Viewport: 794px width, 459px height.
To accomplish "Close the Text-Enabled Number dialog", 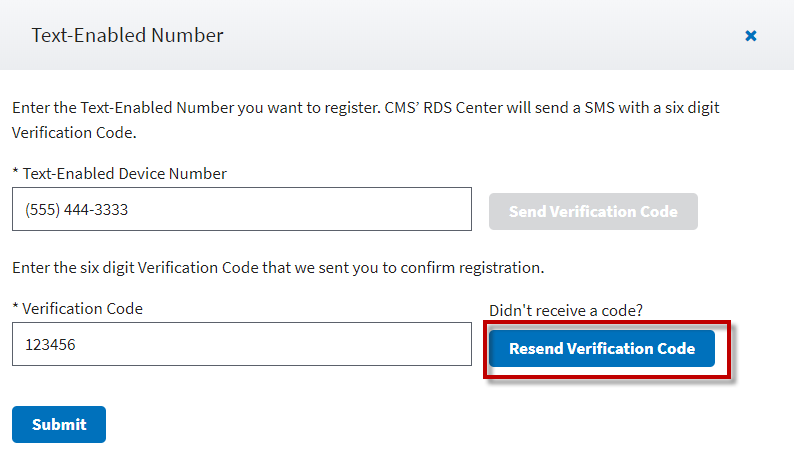I will coord(751,35).
